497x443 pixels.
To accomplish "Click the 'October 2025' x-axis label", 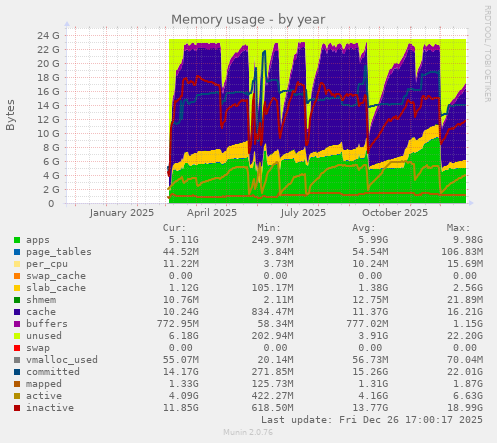I will (395, 213).
